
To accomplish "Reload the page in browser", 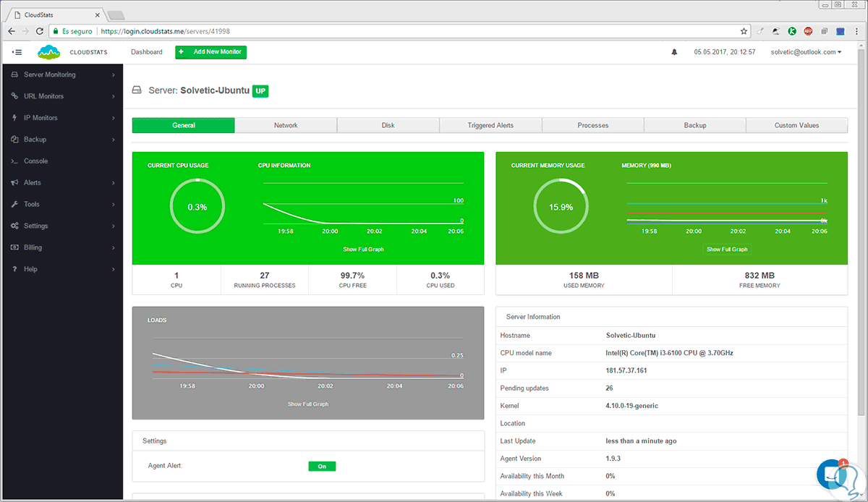I will 41,31.
